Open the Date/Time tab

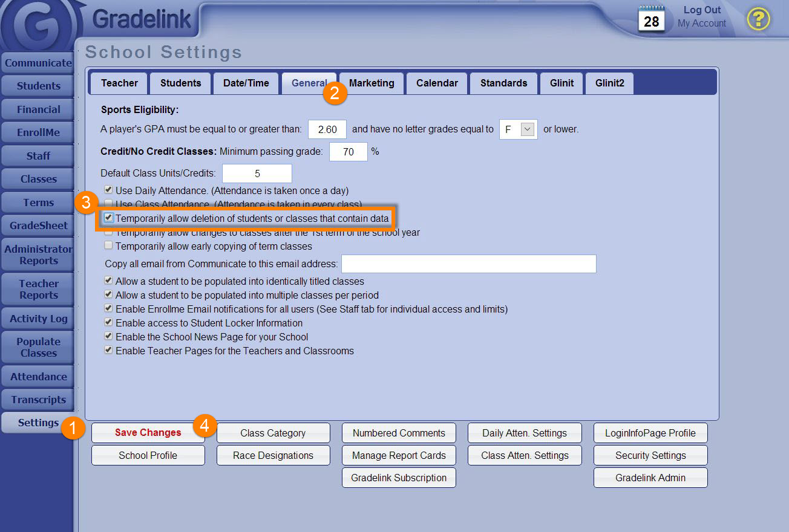[246, 83]
